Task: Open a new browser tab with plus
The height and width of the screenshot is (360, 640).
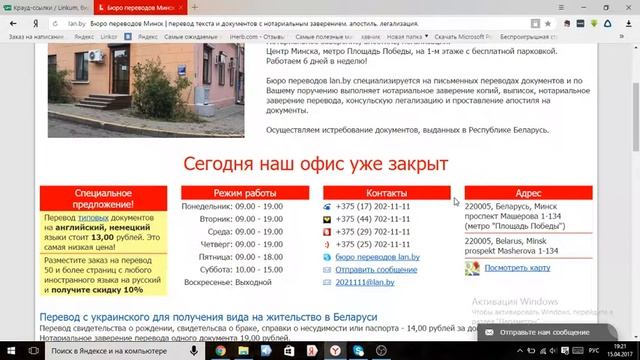Action: (x=195, y=7)
